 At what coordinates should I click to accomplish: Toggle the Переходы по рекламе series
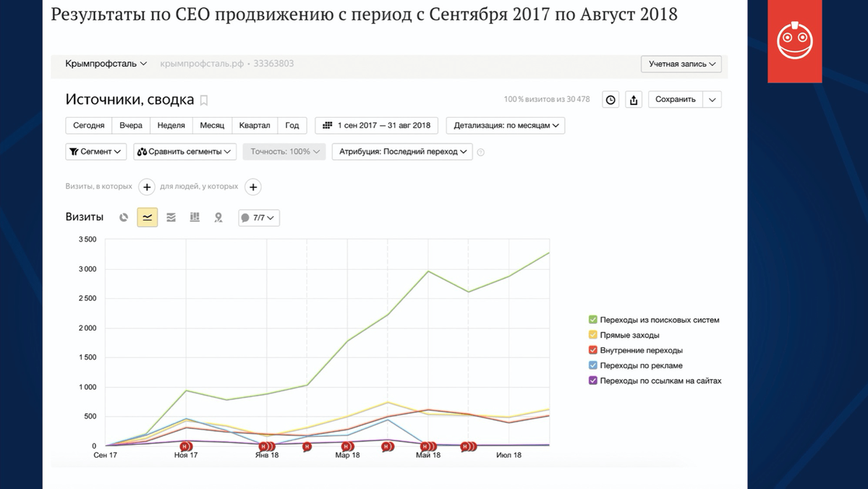(592, 365)
